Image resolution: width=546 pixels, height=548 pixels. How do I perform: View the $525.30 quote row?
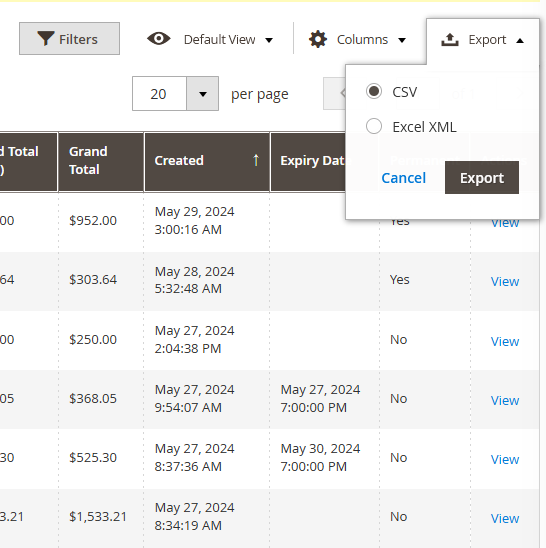505,459
